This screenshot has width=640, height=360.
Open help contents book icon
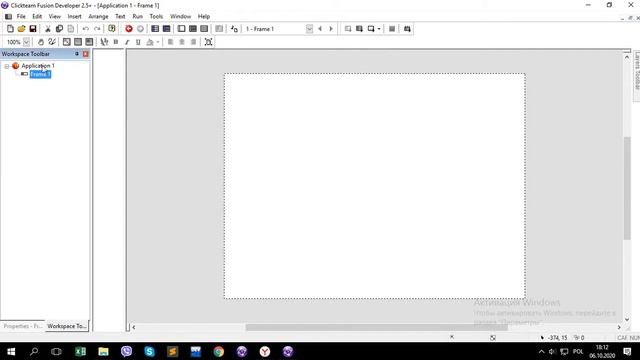click(x=112, y=29)
